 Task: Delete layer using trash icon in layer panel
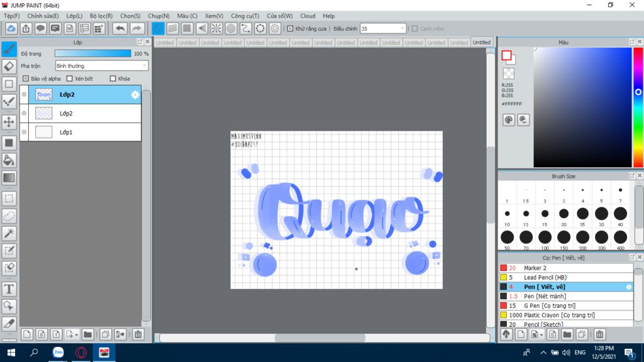pos(138,334)
